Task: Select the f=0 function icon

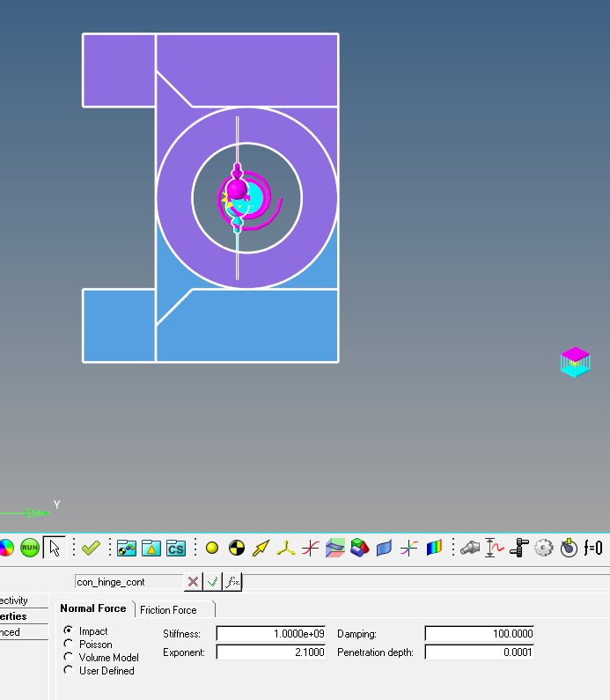Action: point(593,548)
